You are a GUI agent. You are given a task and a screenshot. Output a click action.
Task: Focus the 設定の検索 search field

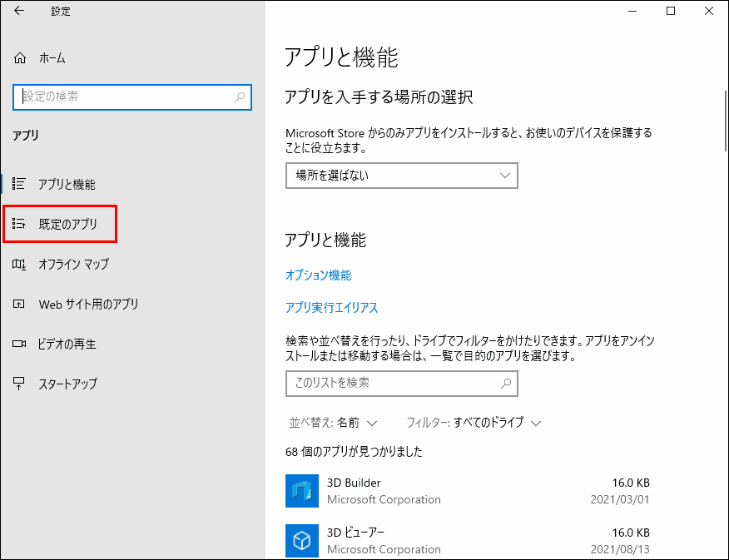pyautogui.click(x=132, y=97)
